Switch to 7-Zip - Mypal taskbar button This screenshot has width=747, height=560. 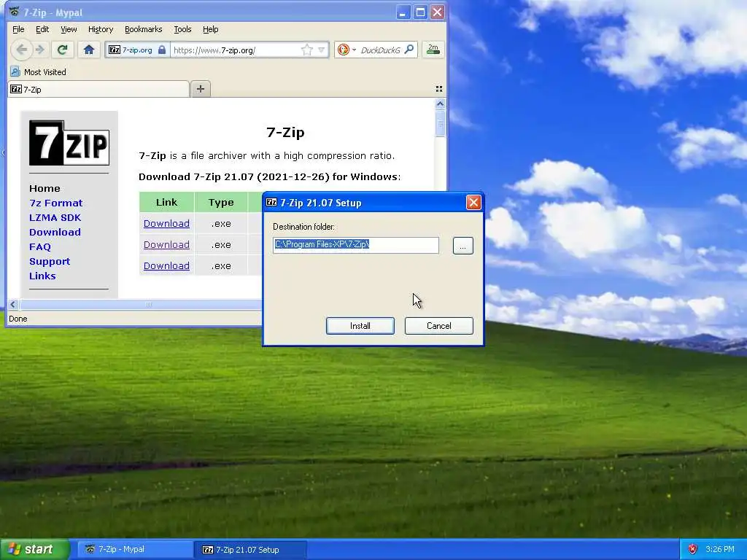pos(135,550)
